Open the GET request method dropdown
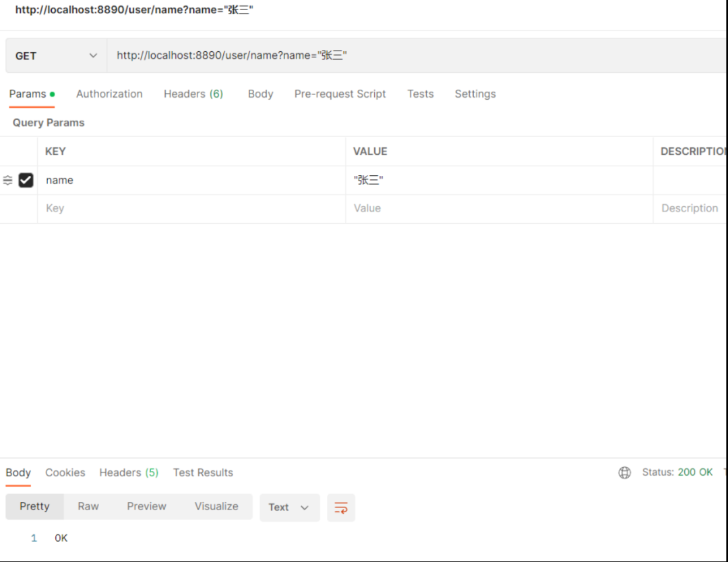The height and width of the screenshot is (562, 728). [x=56, y=55]
